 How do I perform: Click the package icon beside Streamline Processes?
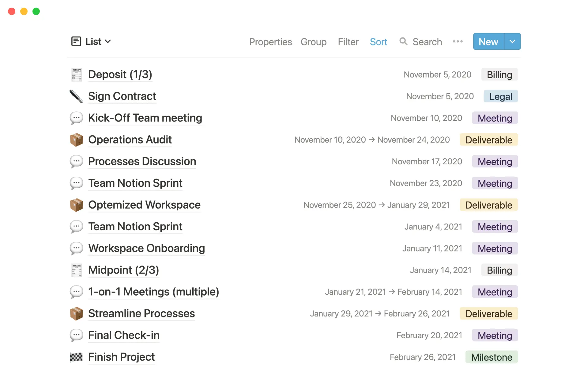77,313
